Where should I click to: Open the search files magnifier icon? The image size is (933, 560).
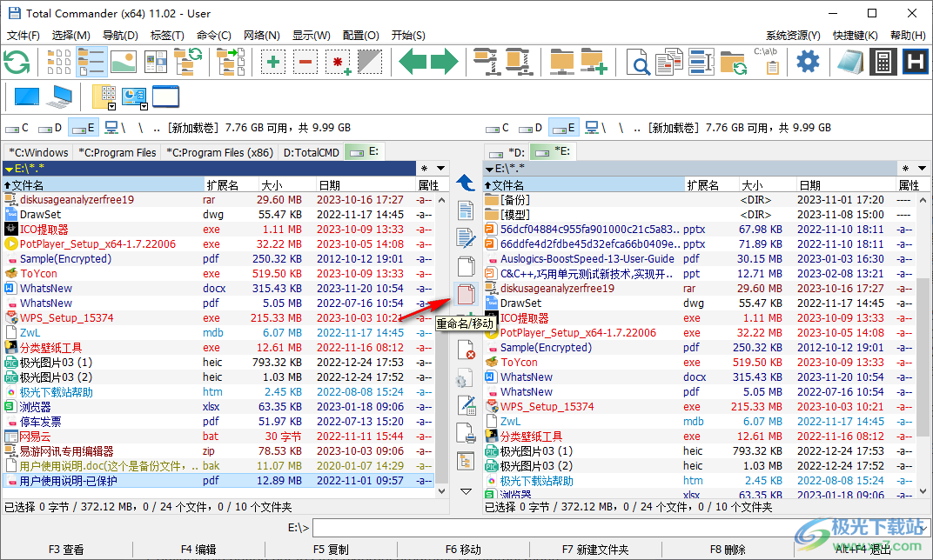(x=638, y=62)
